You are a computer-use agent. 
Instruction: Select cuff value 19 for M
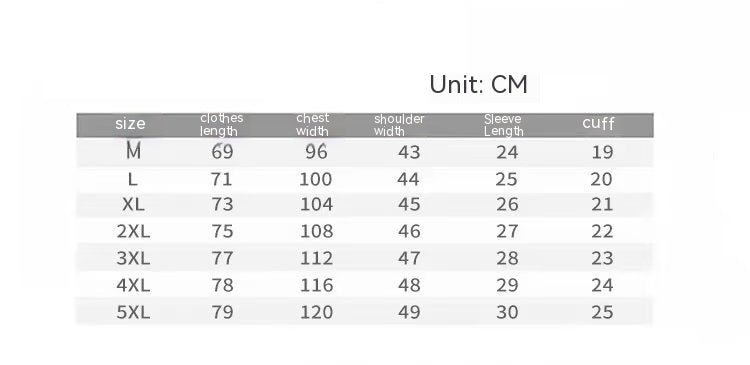[602, 152]
